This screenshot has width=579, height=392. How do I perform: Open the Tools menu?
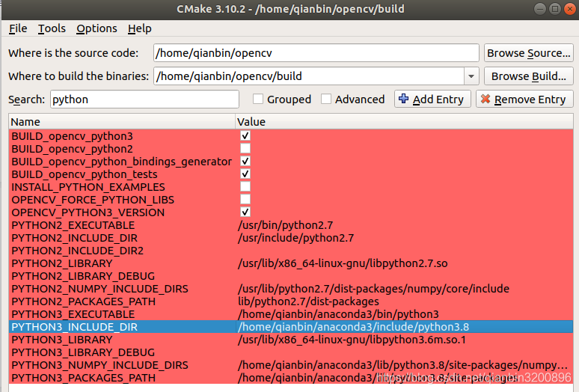pos(52,28)
